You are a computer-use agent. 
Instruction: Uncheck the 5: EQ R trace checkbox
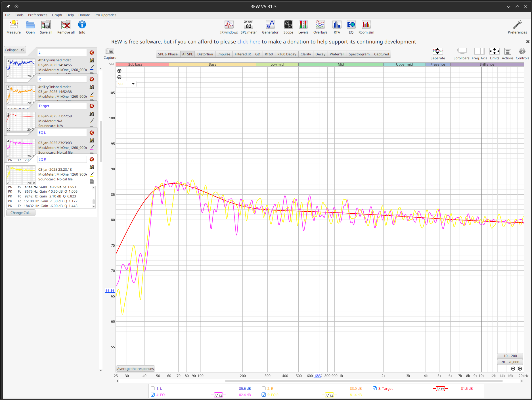(264, 395)
